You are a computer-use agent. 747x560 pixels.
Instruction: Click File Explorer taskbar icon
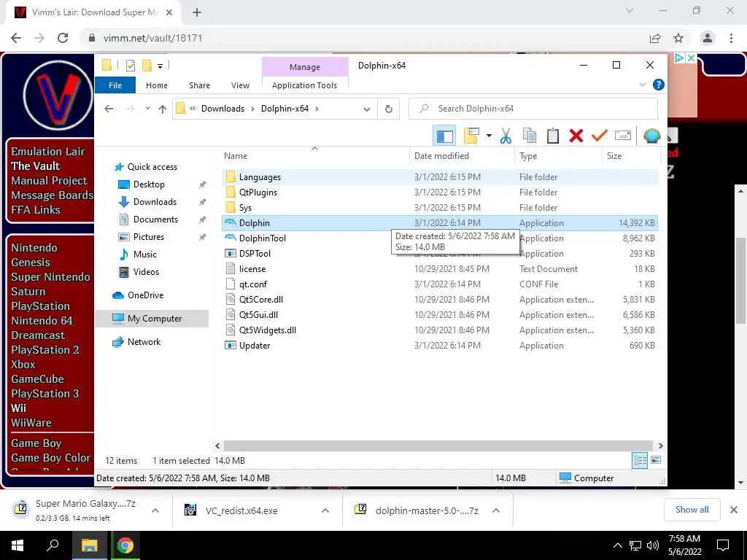click(89, 545)
